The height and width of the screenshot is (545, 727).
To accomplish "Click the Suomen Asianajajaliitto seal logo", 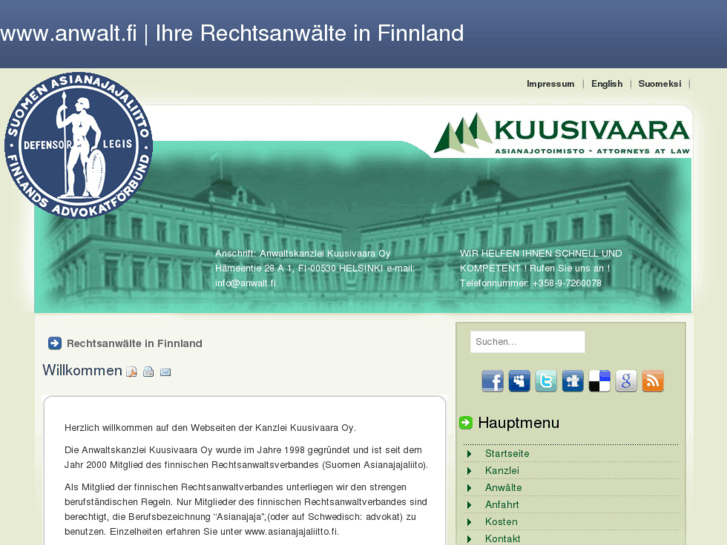I will click(x=79, y=145).
